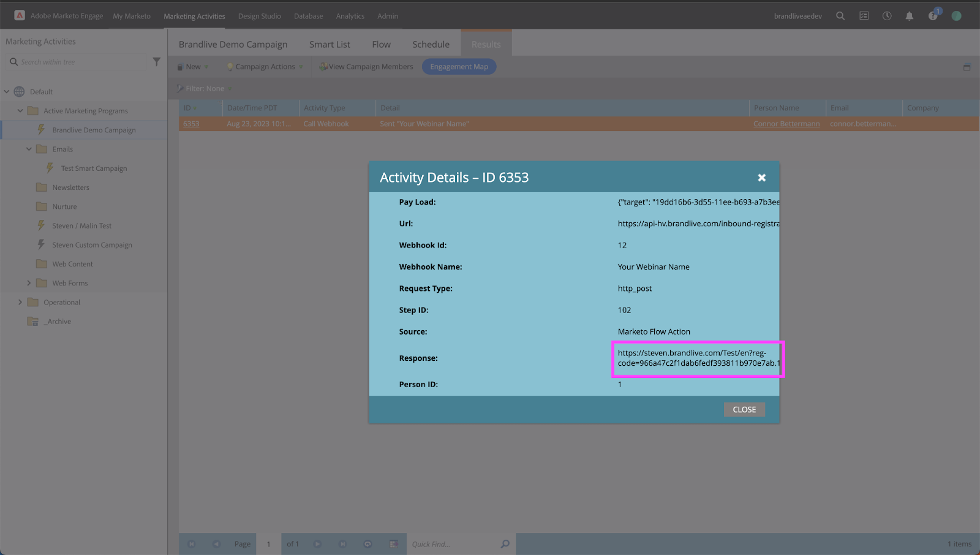Open the global search magnifier icon
980x555 pixels.
click(x=840, y=16)
